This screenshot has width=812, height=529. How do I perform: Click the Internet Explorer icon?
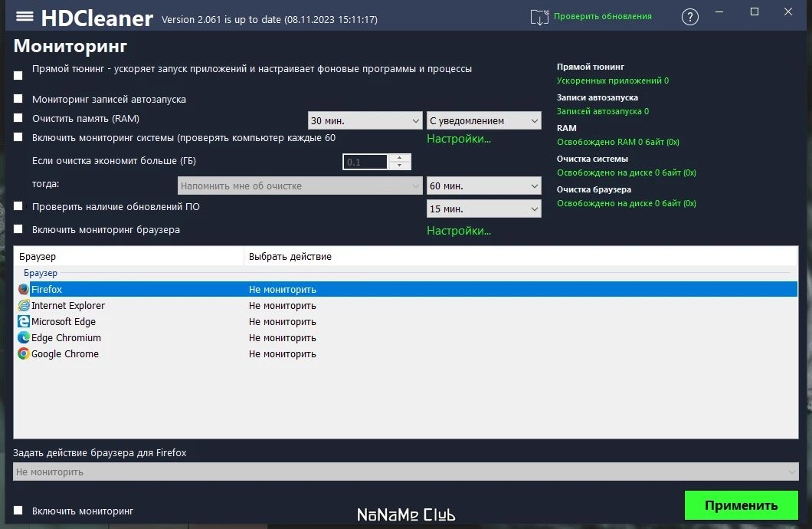pyautogui.click(x=23, y=305)
